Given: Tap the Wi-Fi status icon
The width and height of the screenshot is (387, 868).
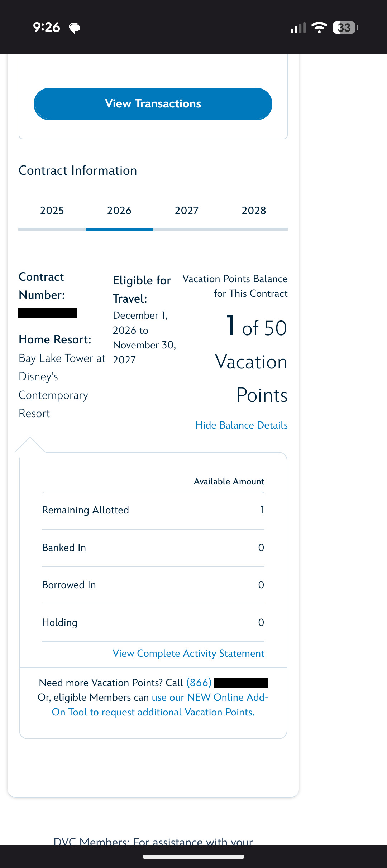Looking at the screenshot, I should [x=319, y=28].
